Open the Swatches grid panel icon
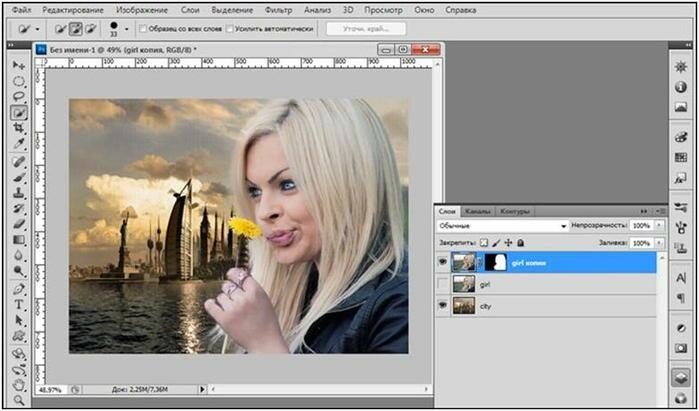The width and height of the screenshot is (699, 411). tap(681, 157)
